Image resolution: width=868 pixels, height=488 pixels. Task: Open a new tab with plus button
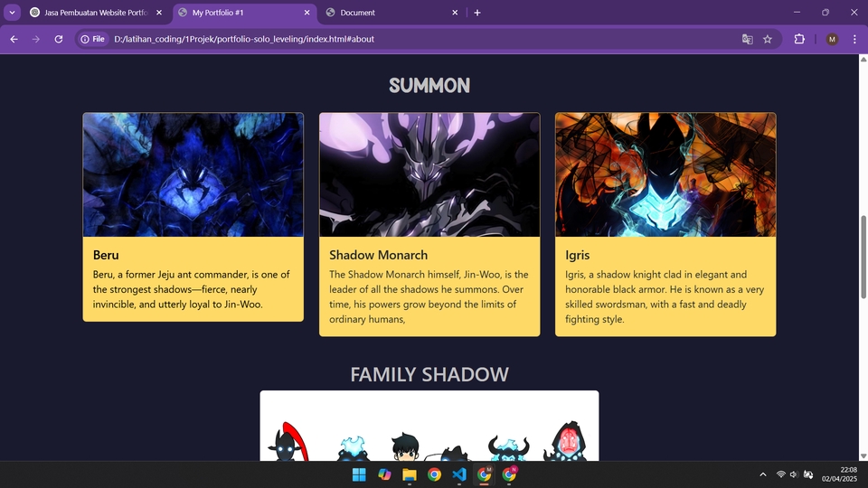477,13
